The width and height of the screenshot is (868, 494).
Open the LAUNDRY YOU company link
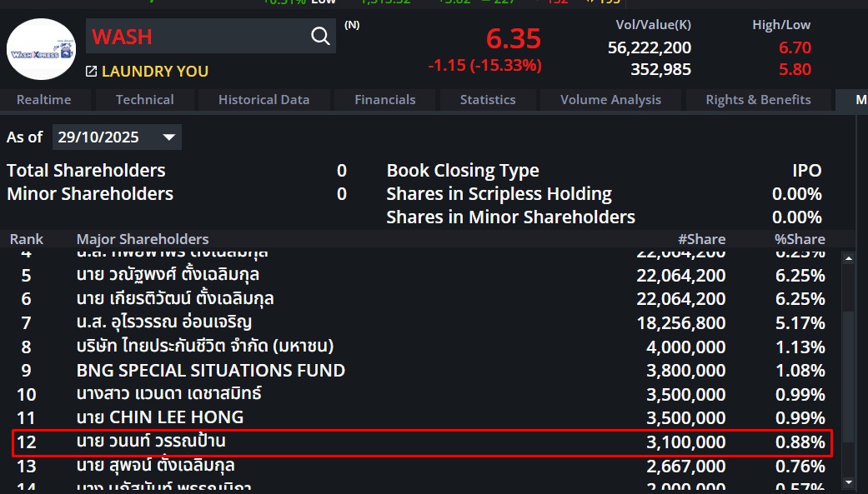coord(155,72)
